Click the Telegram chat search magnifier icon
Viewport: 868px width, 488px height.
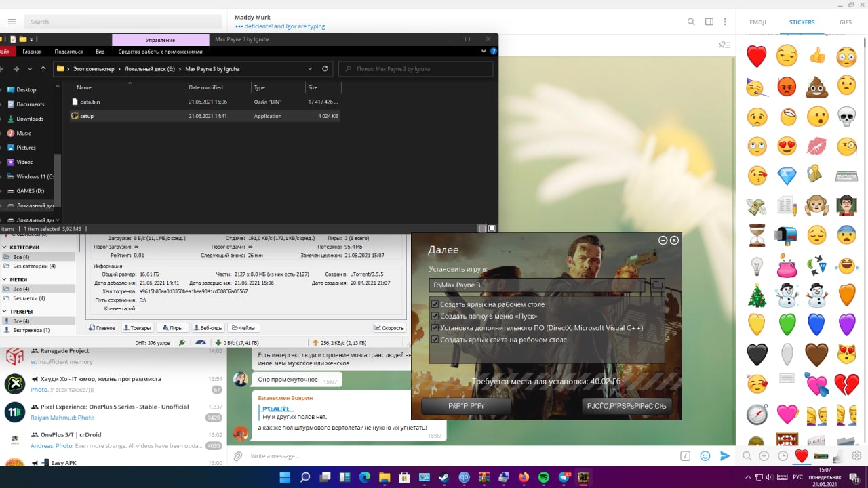pos(691,22)
